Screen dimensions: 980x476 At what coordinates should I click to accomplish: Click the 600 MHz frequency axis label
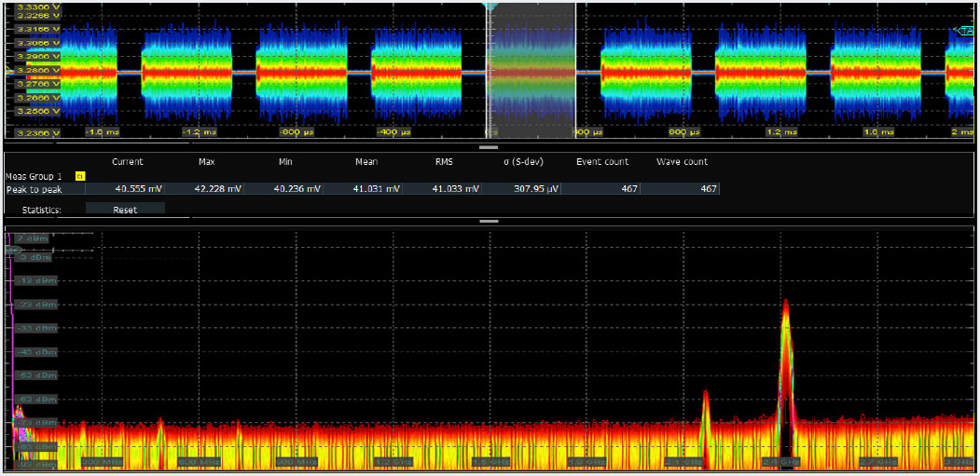point(200,462)
